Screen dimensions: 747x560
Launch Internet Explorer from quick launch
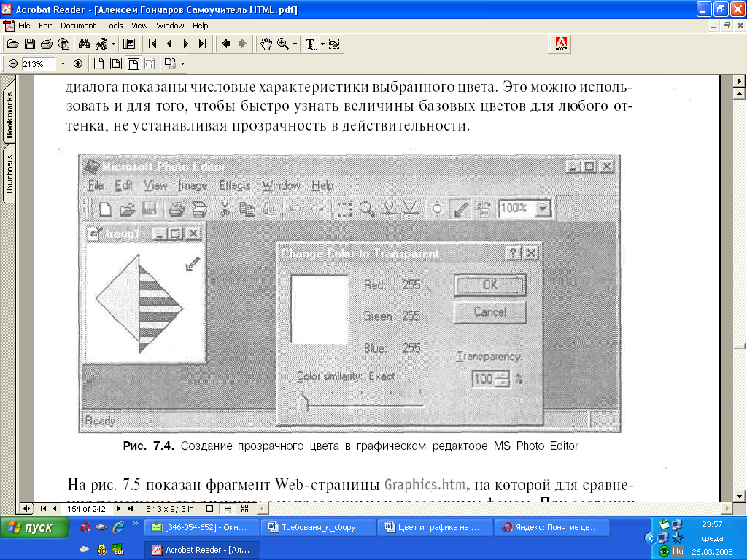coord(118,527)
